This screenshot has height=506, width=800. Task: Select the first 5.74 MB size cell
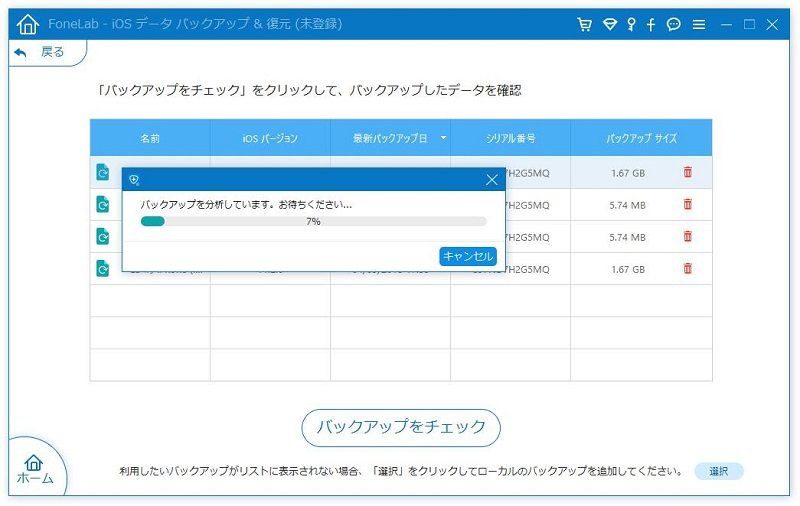coord(628,205)
